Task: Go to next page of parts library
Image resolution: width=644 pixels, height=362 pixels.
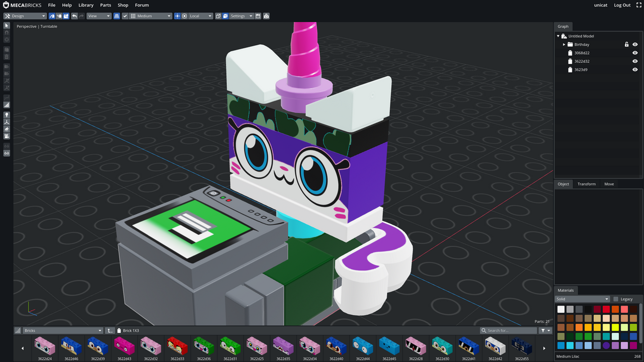Action: tap(544, 348)
